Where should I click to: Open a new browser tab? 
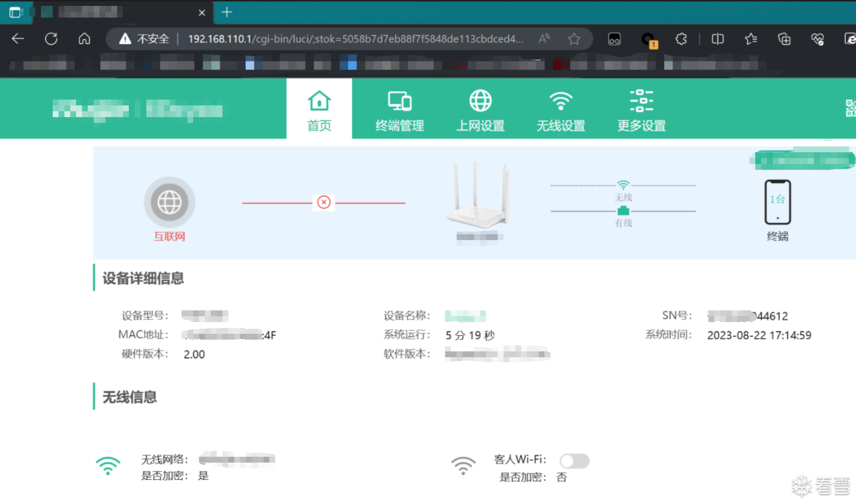[x=227, y=12]
